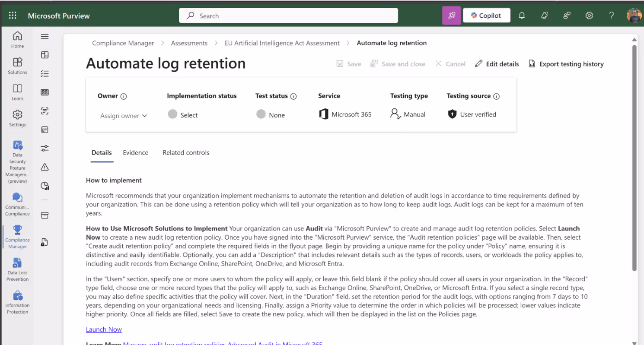
Task: Open the Test status None dropdown
Action: tap(271, 115)
